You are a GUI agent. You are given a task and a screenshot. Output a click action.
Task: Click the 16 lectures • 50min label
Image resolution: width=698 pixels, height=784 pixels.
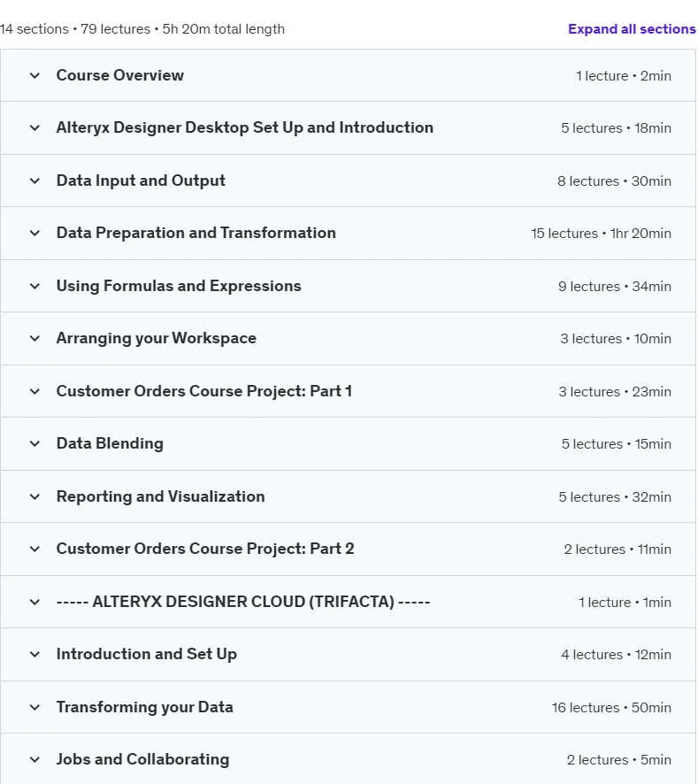coord(611,708)
